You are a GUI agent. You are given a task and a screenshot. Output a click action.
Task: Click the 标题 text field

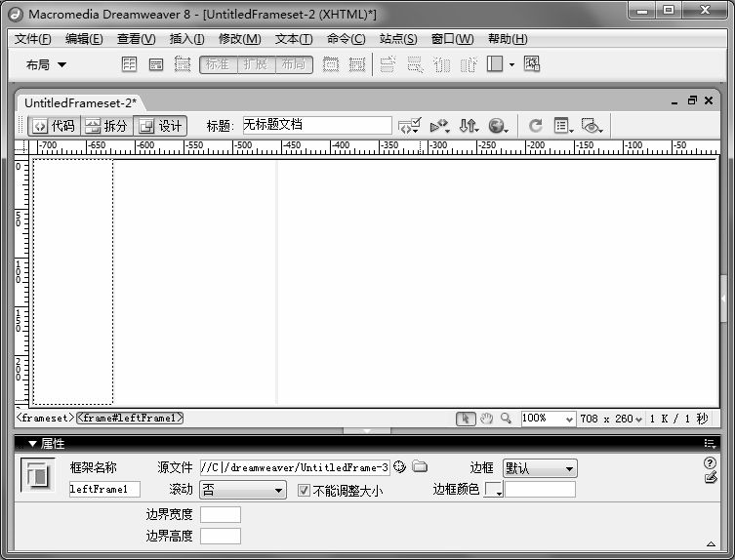point(317,125)
